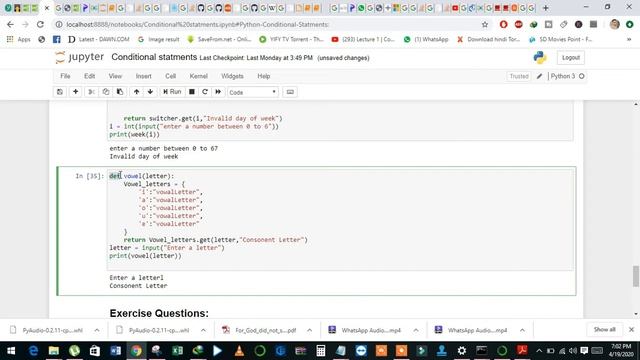Viewport: 640px width, 360px height.
Task: Open the File menu
Action: coord(65,76)
